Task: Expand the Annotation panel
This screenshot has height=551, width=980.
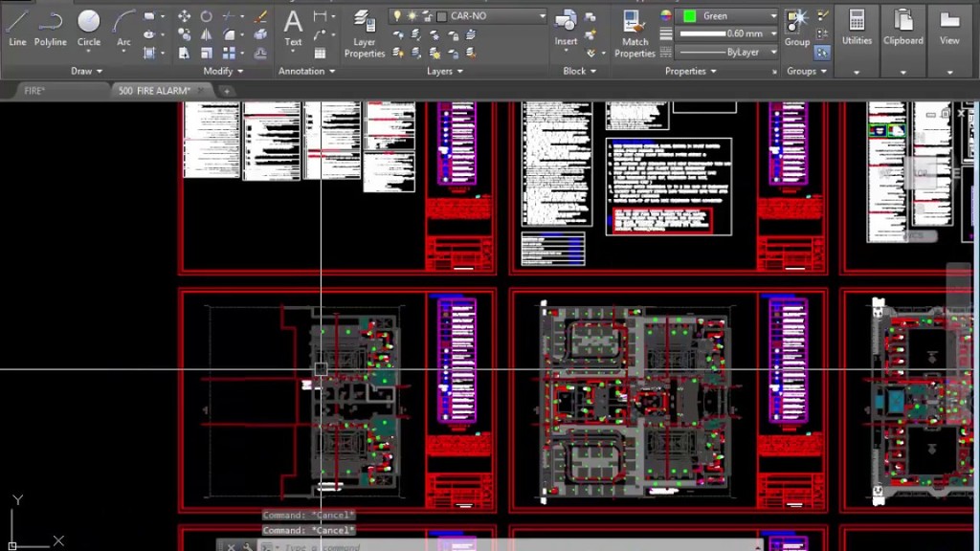Action: tap(306, 71)
